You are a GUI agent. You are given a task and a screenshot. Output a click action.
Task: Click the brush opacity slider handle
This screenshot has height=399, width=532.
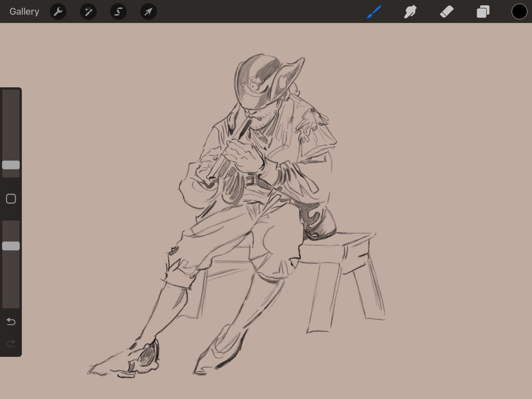coord(11,246)
